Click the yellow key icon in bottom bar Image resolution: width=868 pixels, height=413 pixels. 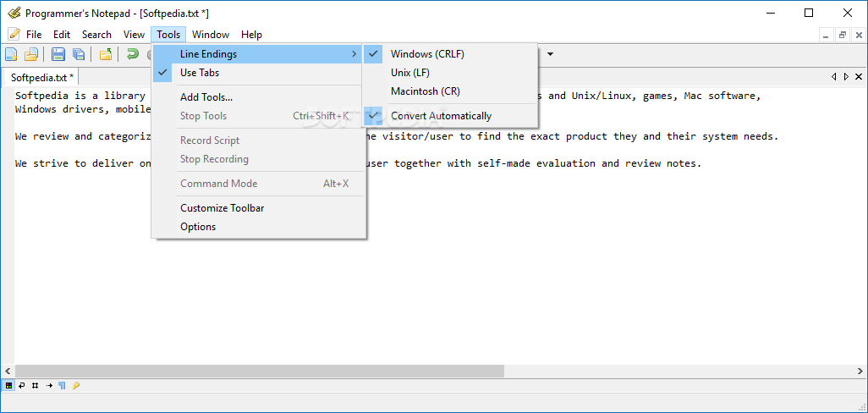76,386
